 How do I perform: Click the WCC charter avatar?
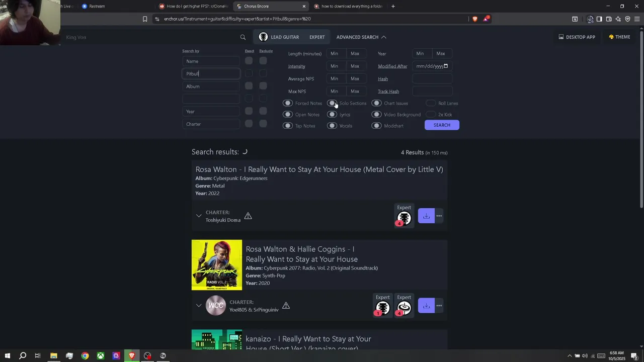(216, 305)
